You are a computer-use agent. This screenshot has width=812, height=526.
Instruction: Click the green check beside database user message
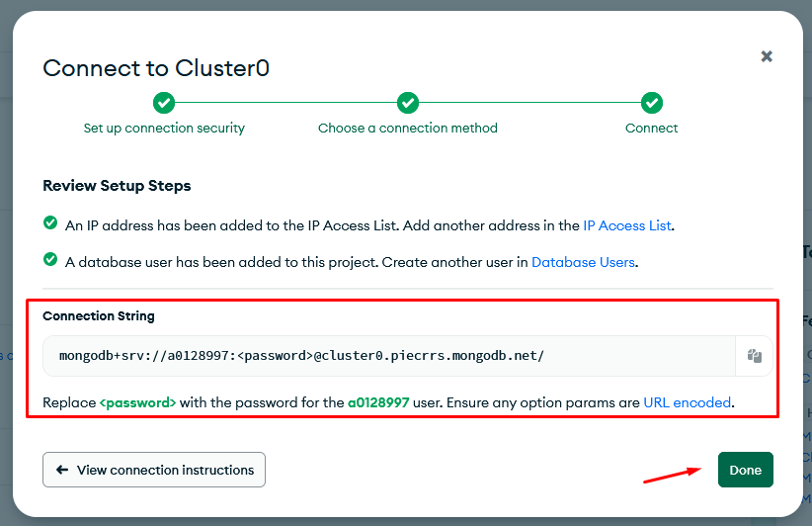[x=50, y=260]
